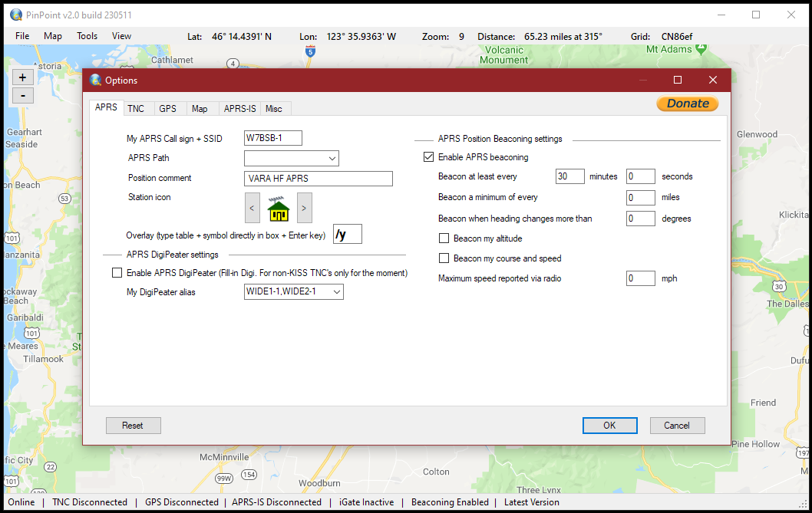The image size is (812, 513).
Task: Browse previous station icon using left arrow
Action: 252,208
